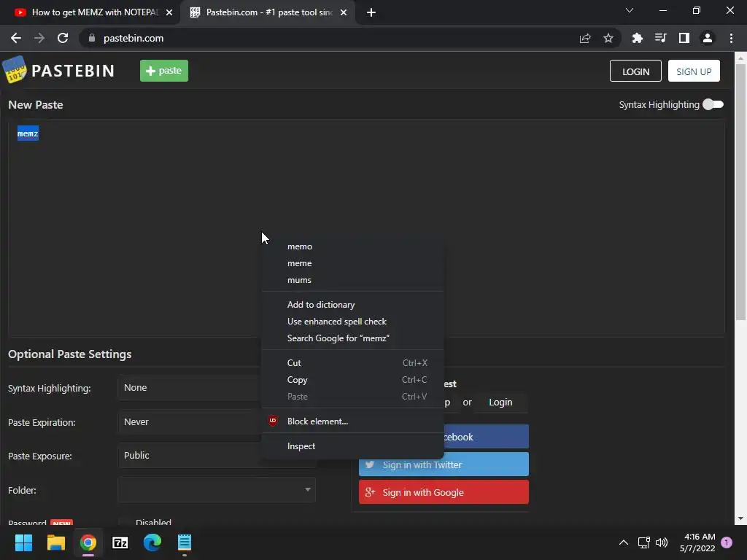Image resolution: width=747 pixels, height=560 pixels.
Task: Click the volume speaker tray icon
Action: coord(662,542)
